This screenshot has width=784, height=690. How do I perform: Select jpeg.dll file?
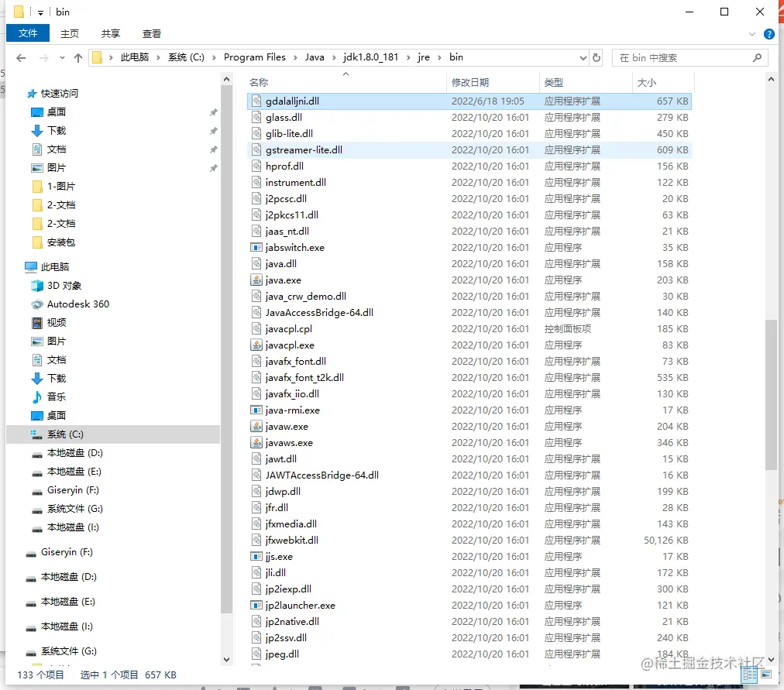(282, 654)
